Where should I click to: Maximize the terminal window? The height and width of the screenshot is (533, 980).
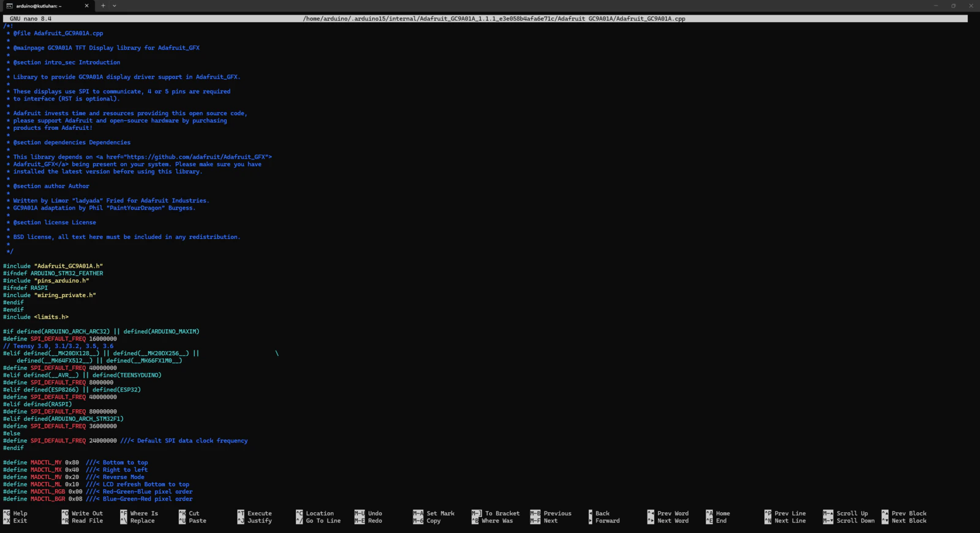(x=953, y=6)
